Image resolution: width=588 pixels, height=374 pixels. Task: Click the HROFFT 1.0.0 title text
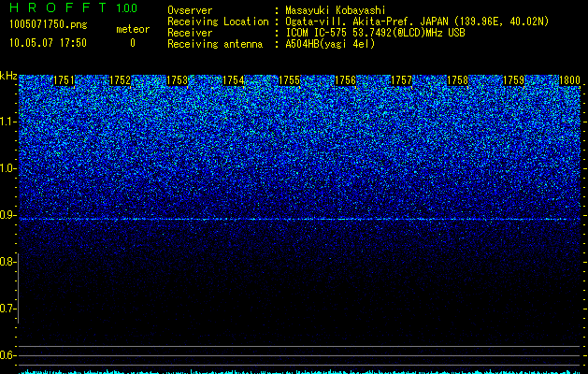pyautogui.click(x=73, y=7)
